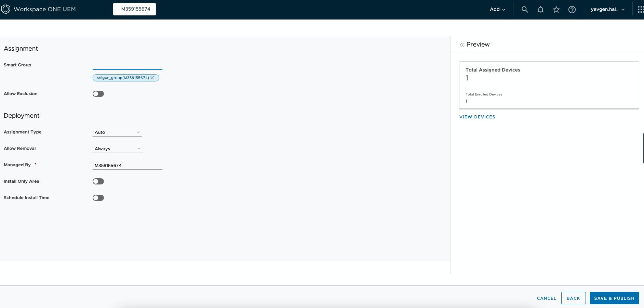Screen dimensions: 644x308
Task: Click the Smart Group search field
Action: [127, 65]
